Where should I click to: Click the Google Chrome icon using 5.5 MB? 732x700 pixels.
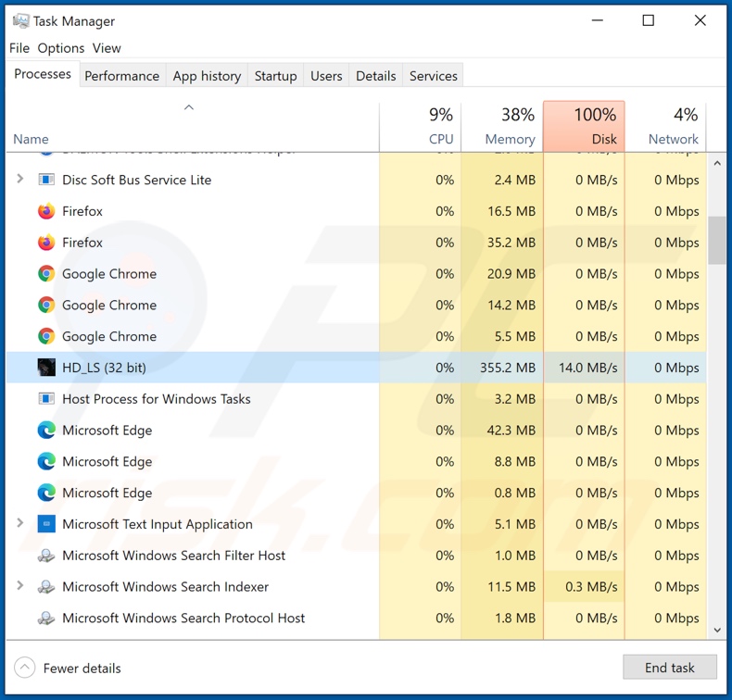[x=46, y=336]
